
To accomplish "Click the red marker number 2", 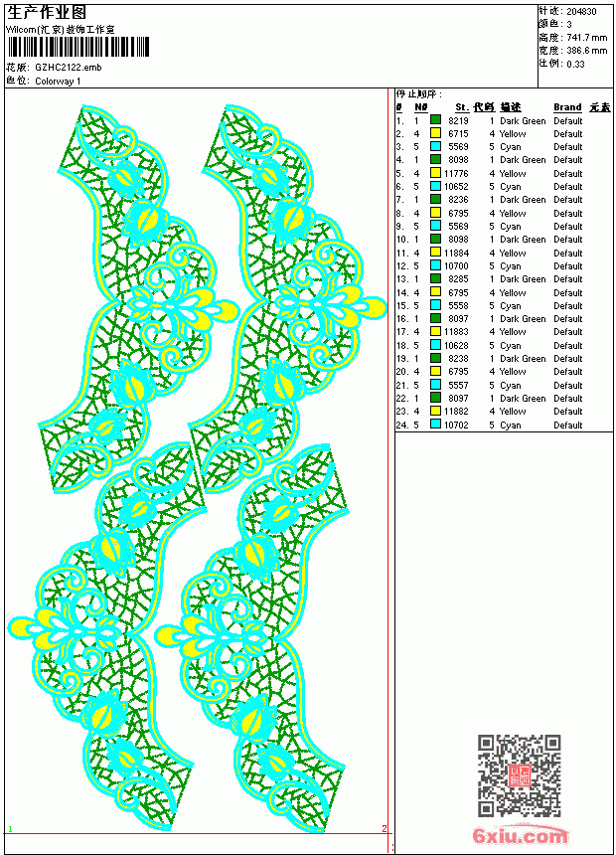I will [x=385, y=828].
